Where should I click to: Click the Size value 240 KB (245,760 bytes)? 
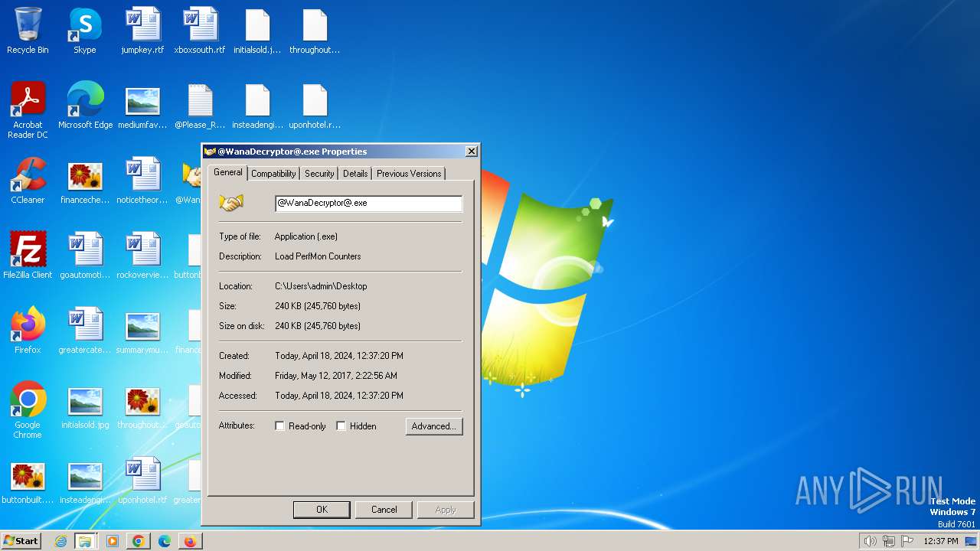318,306
